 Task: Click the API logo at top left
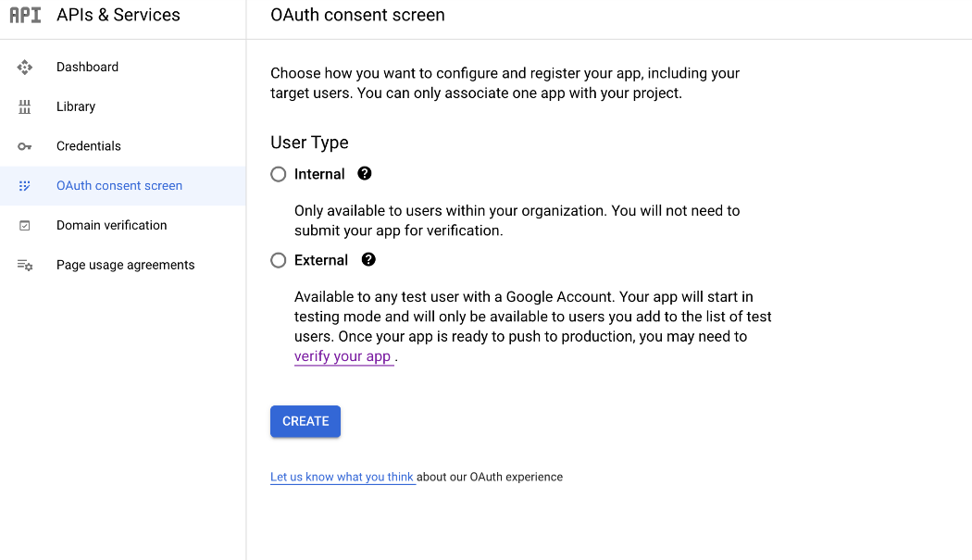pyautogui.click(x=25, y=15)
